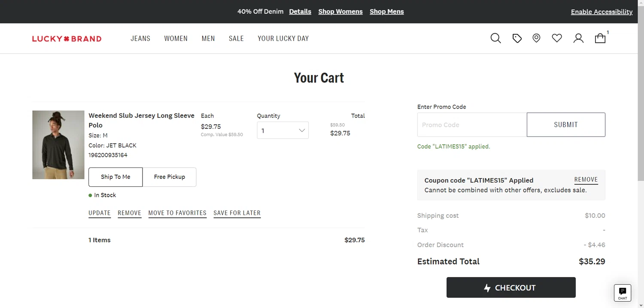The image size is (644, 308).
Task: Click the Color: JET BLACK text
Action: point(112,145)
